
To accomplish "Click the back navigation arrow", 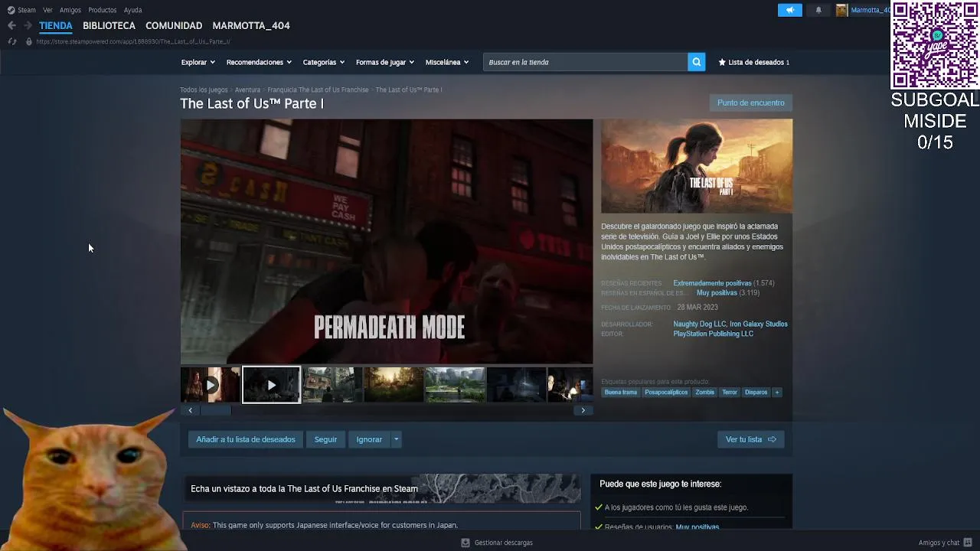I will (x=11, y=25).
